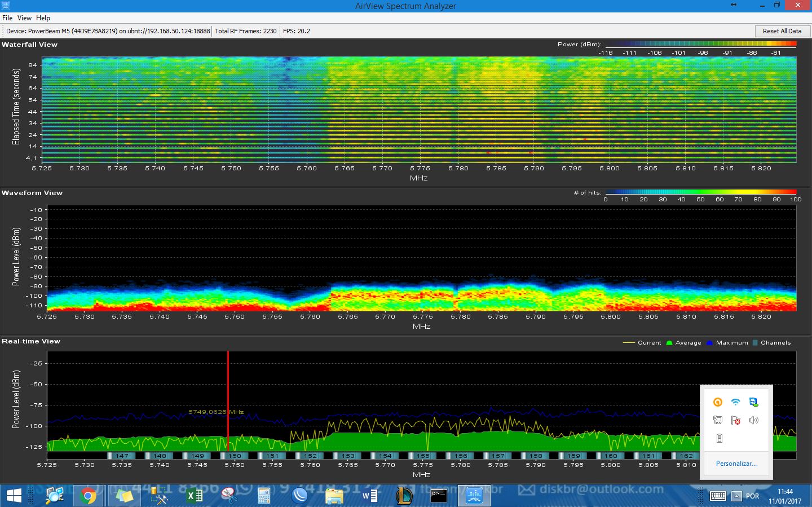Open the Help menu
Screen dimensions: 812x507
pos(43,18)
